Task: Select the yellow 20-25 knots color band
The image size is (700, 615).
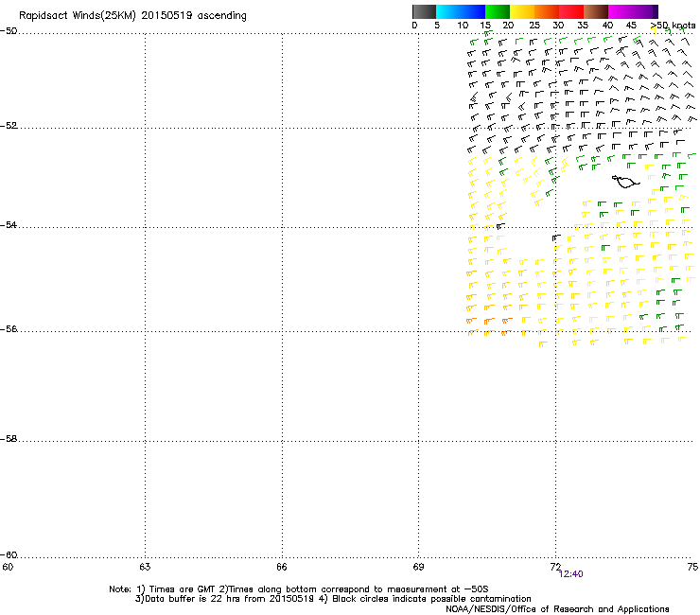Action: (522, 11)
